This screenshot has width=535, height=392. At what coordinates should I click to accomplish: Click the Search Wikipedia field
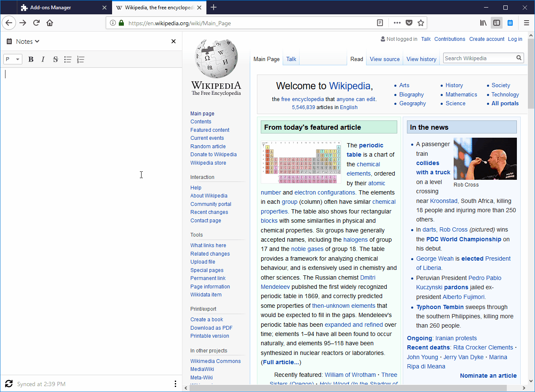coord(479,58)
